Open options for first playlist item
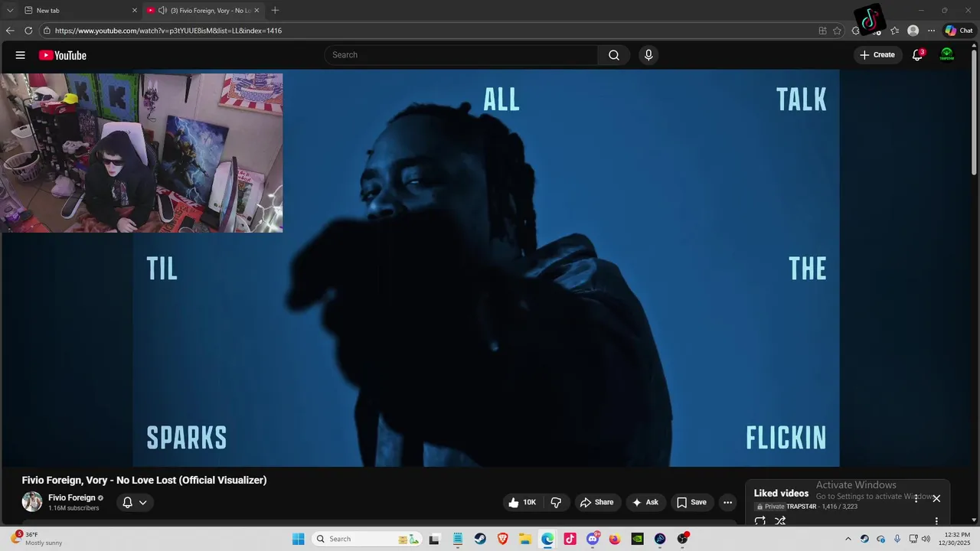This screenshot has width=980, height=551. tap(936, 521)
